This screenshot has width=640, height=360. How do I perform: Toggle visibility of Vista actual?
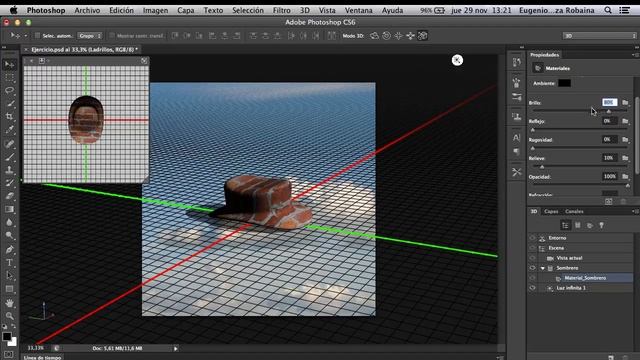point(532,258)
